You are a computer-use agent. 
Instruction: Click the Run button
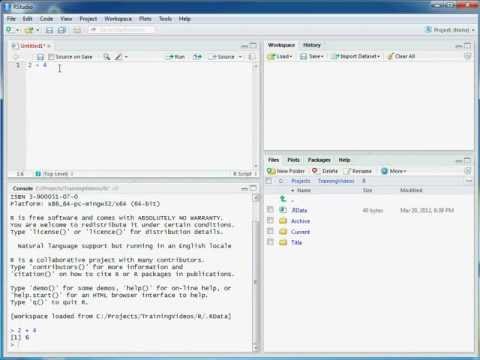click(x=176, y=57)
